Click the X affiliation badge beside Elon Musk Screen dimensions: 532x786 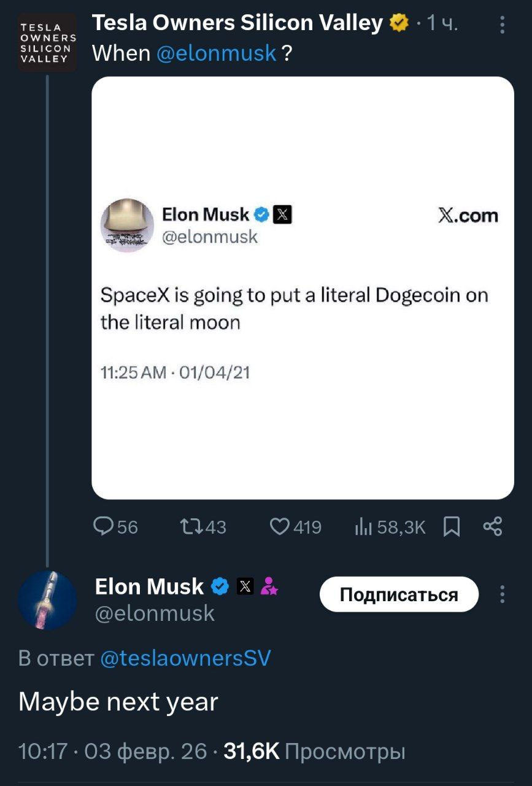pos(245,587)
